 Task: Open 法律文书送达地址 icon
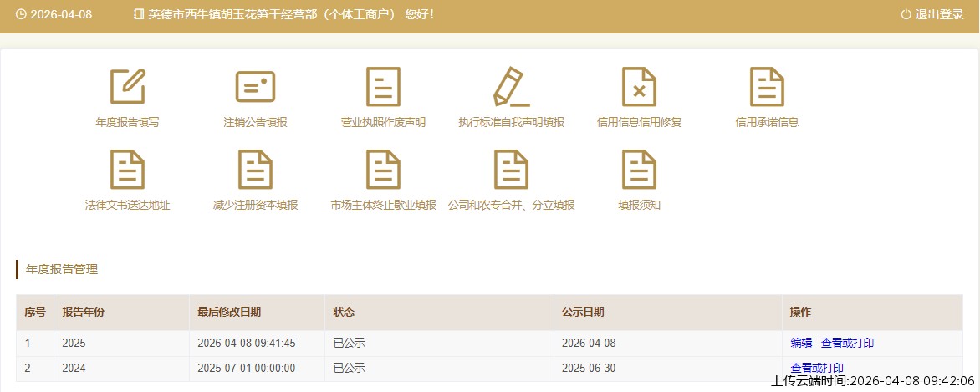[x=127, y=170]
